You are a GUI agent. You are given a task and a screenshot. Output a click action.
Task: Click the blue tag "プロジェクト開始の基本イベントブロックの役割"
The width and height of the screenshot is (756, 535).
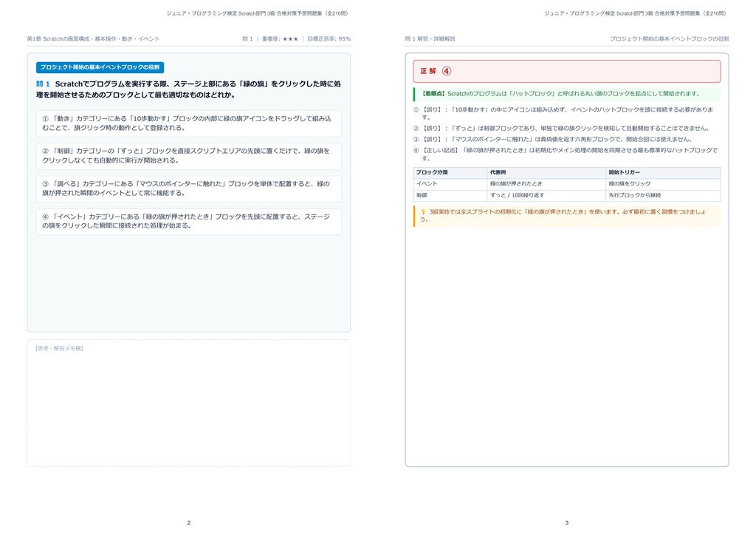point(100,67)
